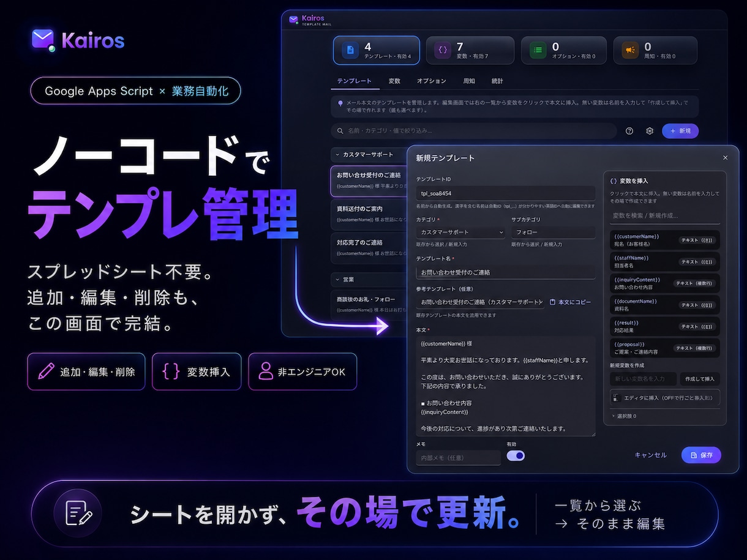The image size is (747, 560).
Task: Open the 参考テンプレート dropdown
Action: click(x=480, y=302)
